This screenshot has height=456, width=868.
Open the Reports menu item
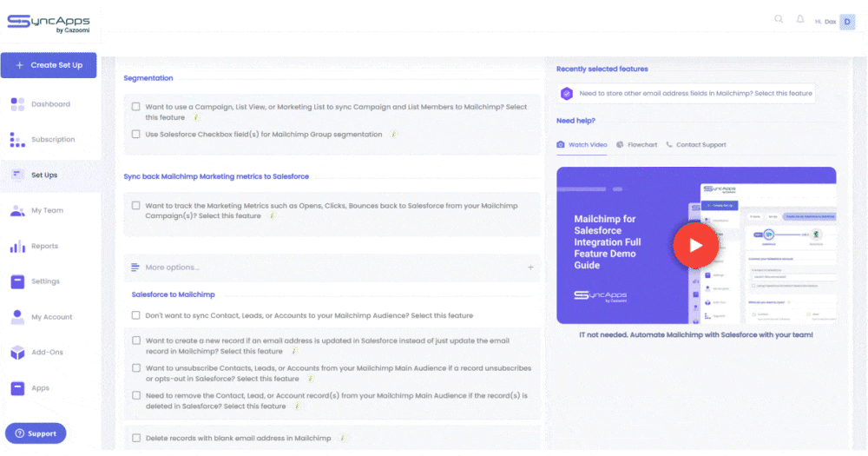tap(44, 246)
